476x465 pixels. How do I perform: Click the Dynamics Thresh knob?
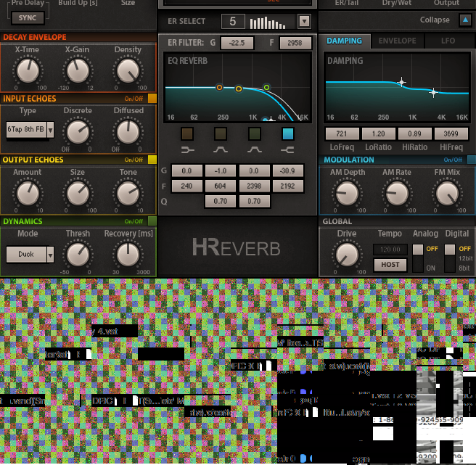(x=78, y=255)
